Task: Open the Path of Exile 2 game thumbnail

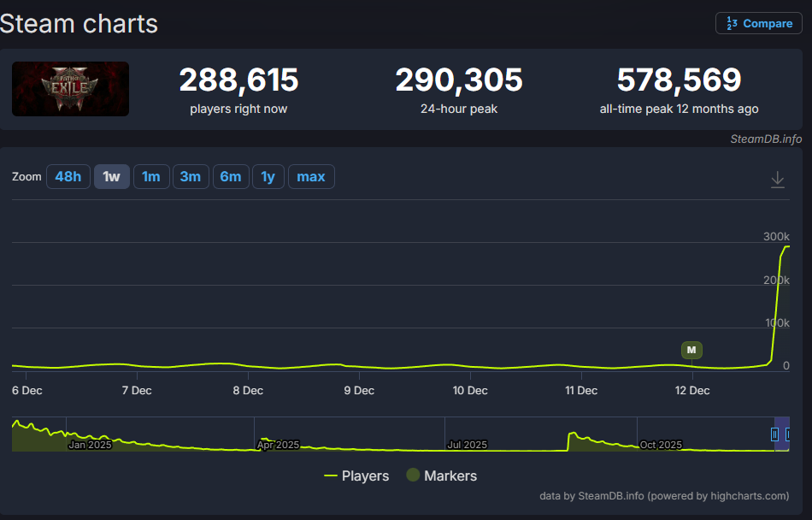Action: coord(70,89)
